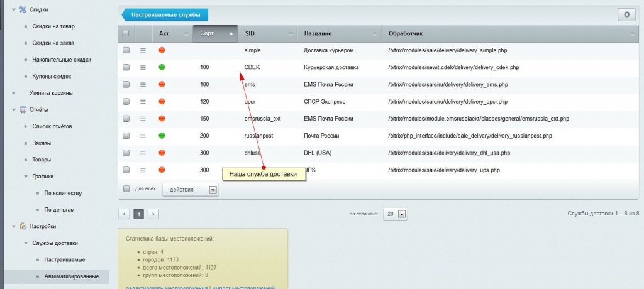Open the row menu icon for ems
This screenshot has width=644, height=289.
coord(143,85)
